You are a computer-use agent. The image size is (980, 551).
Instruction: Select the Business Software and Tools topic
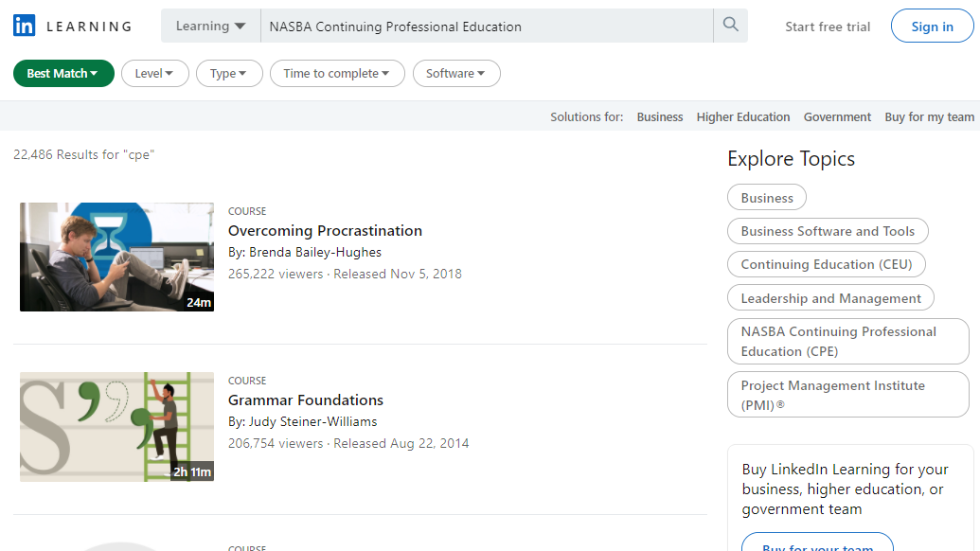828,231
